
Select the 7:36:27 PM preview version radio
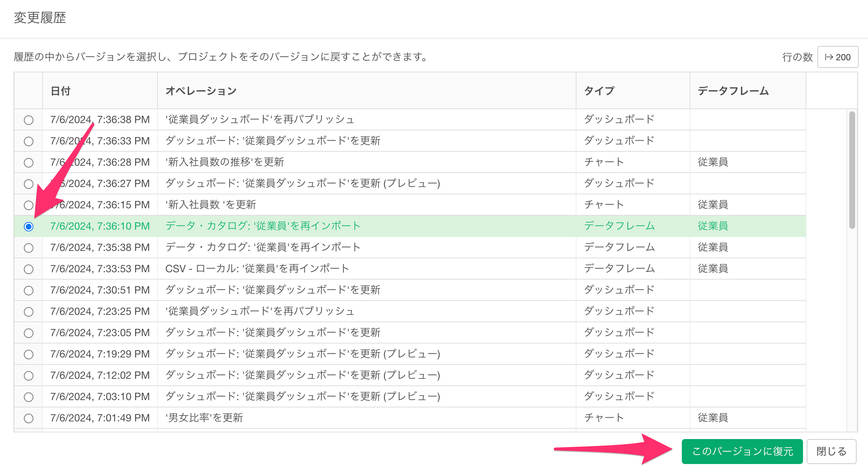pyautogui.click(x=29, y=184)
